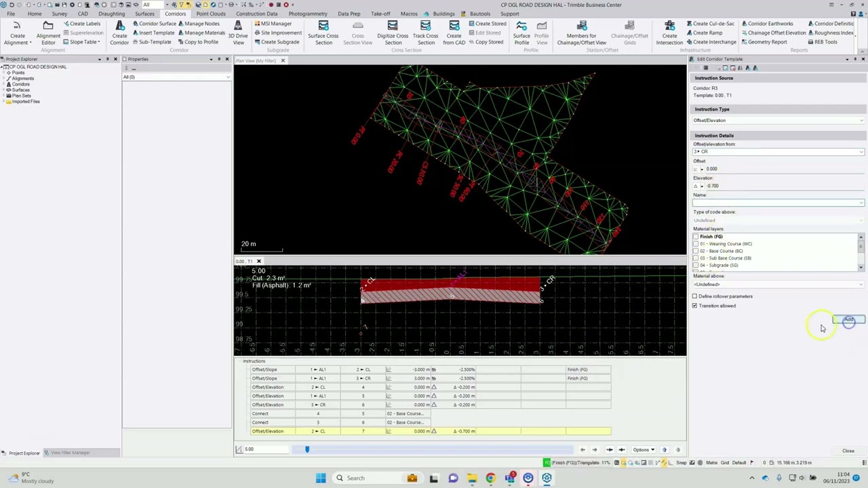The image size is (868, 488).
Task: Expand the Slope Table dropdown
Action: 84,42
